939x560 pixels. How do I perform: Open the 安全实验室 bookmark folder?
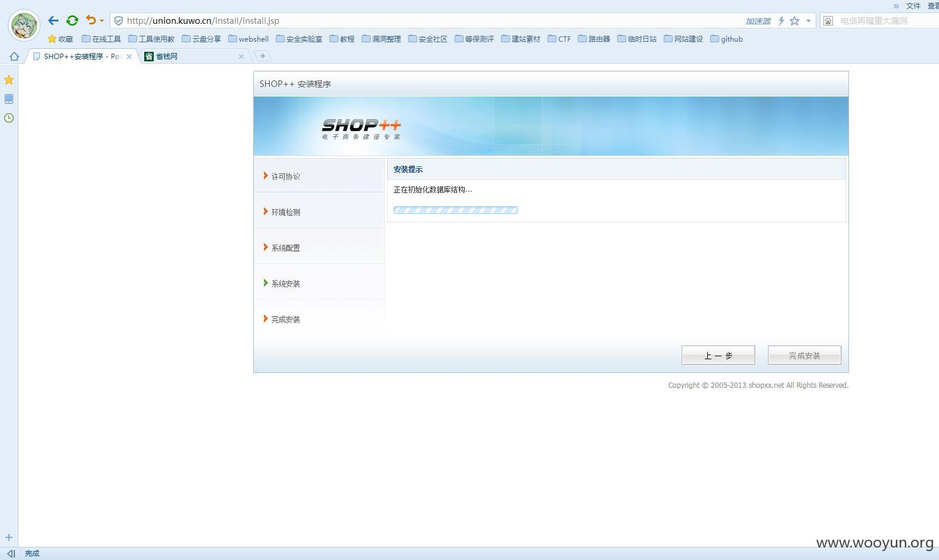coord(299,39)
